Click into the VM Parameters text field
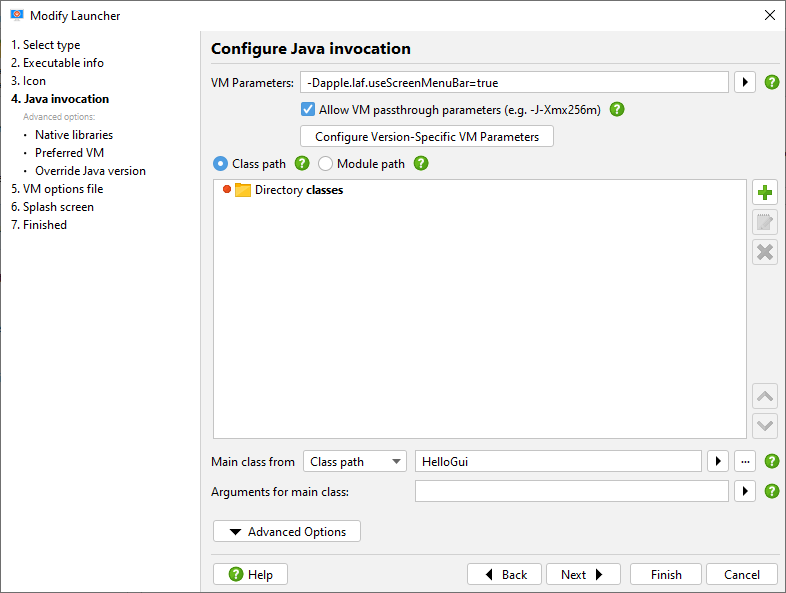This screenshot has width=786, height=593. [x=514, y=82]
